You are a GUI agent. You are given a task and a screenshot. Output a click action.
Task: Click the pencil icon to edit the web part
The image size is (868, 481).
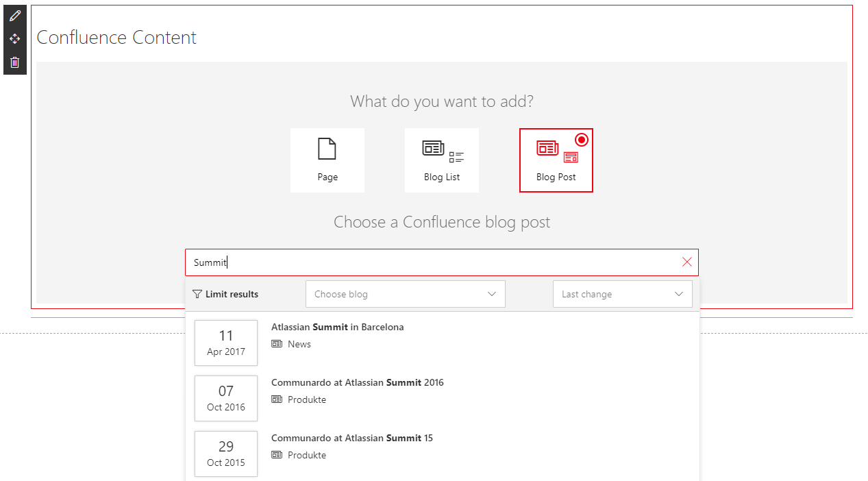14,14
